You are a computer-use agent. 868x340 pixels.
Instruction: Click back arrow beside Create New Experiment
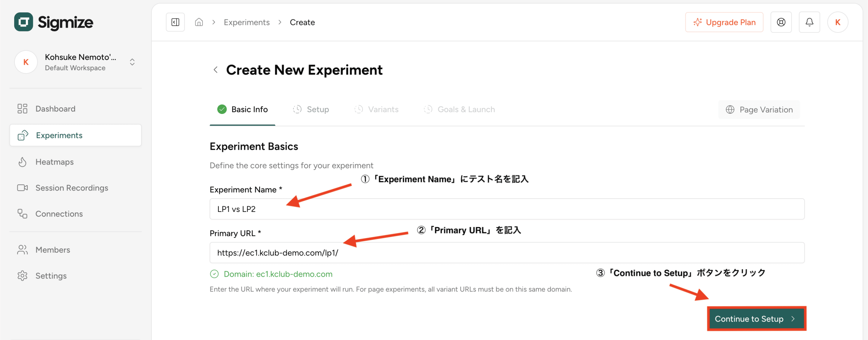[216, 70]
